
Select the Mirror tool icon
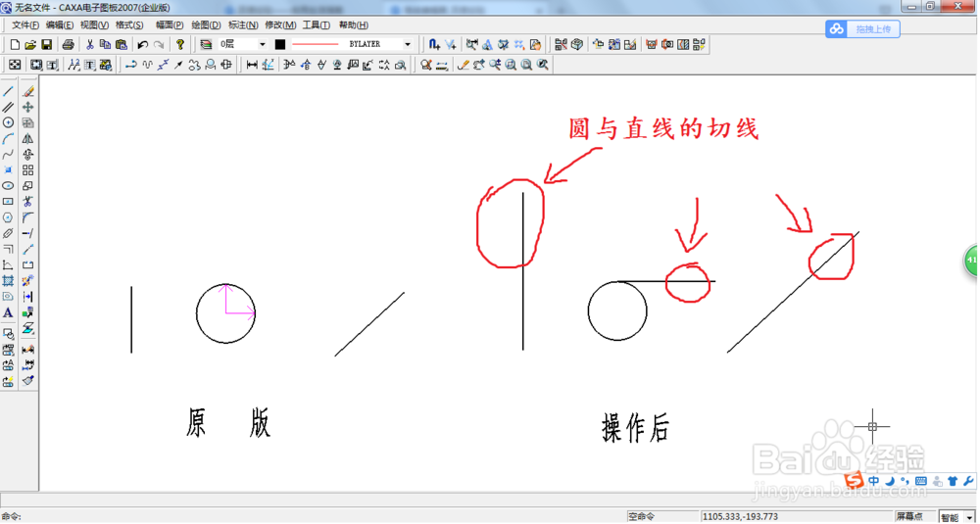28,139
